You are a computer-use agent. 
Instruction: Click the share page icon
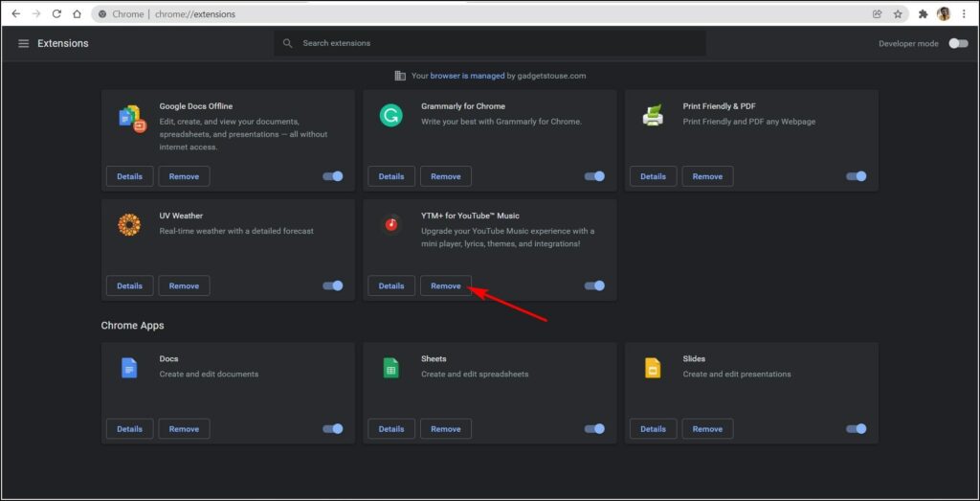(878, 13)
